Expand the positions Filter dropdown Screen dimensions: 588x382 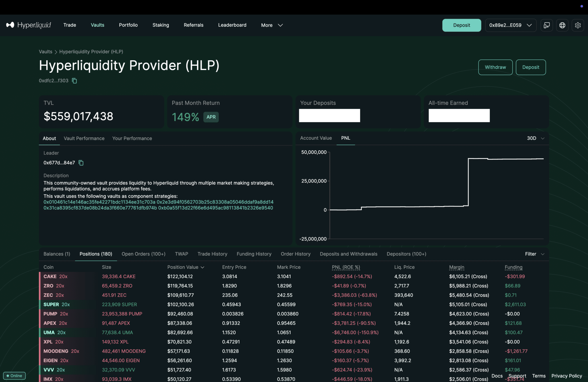coord(534,254)
